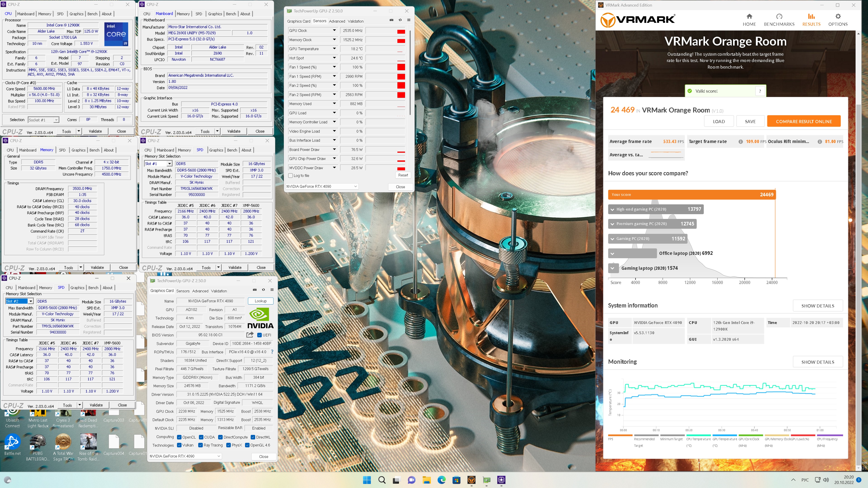The image size is (868, 488).
Task: Switch to Mainboard tab in CPU-Z CPU window
Action: coord(26,14)
